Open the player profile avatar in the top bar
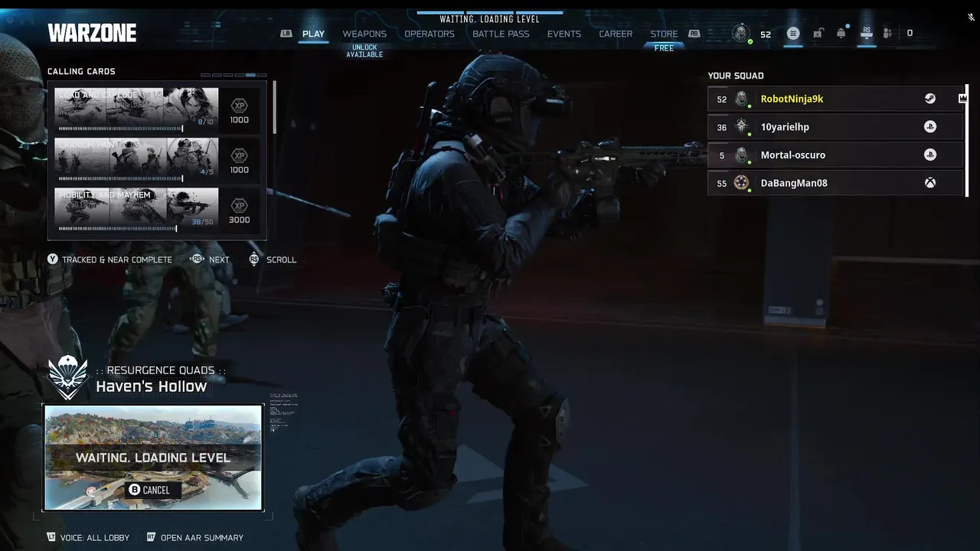The height and width of the screenshot is (551, 980). coord(740,33)
